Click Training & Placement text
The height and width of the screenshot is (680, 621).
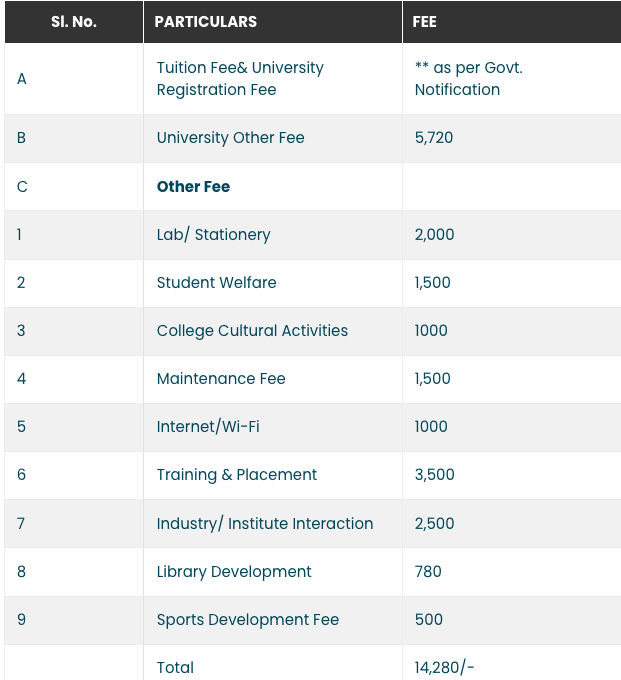[237, 475]
